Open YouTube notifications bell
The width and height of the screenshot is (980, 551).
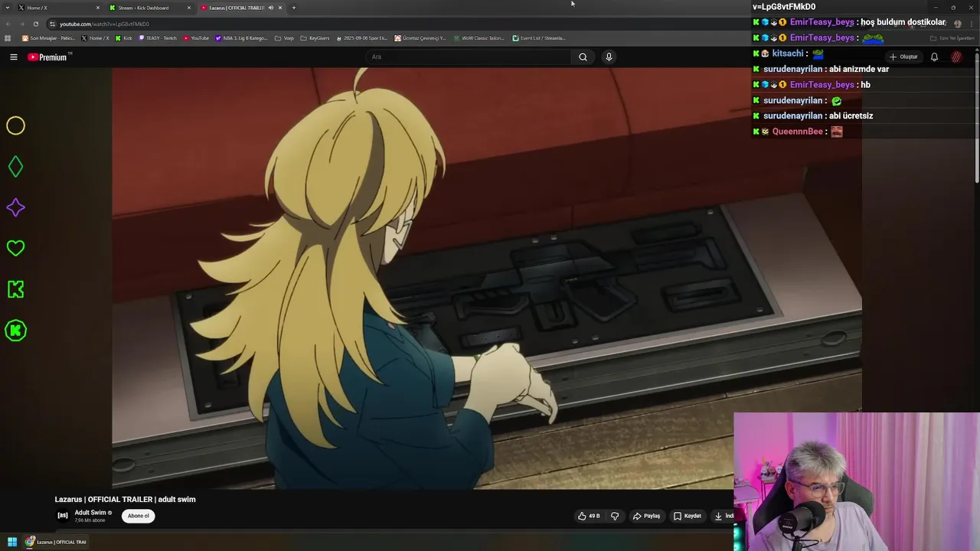(934, 57)
